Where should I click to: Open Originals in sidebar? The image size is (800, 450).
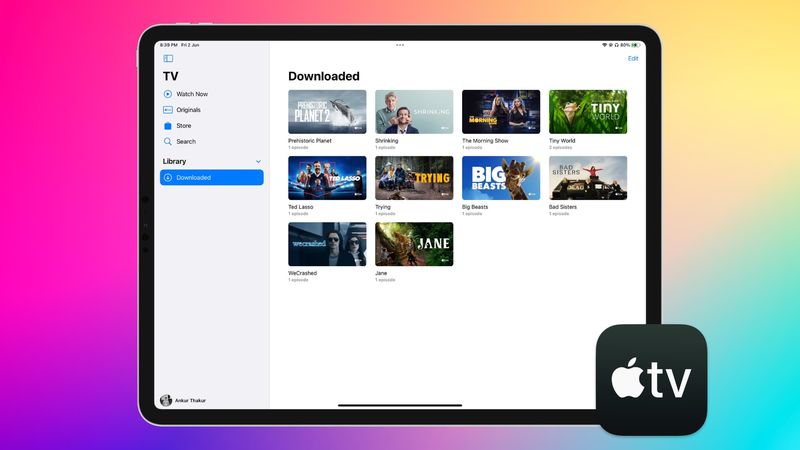(188, 110)
